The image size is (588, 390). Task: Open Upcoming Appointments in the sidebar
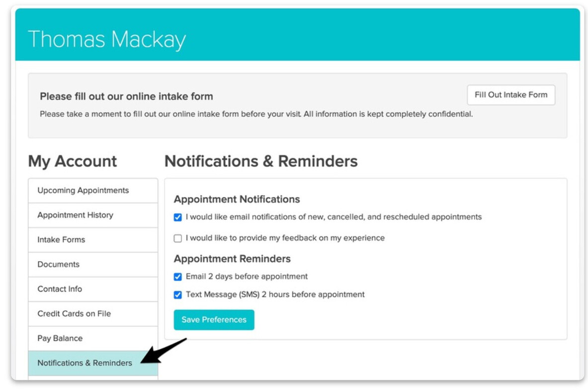83,191
